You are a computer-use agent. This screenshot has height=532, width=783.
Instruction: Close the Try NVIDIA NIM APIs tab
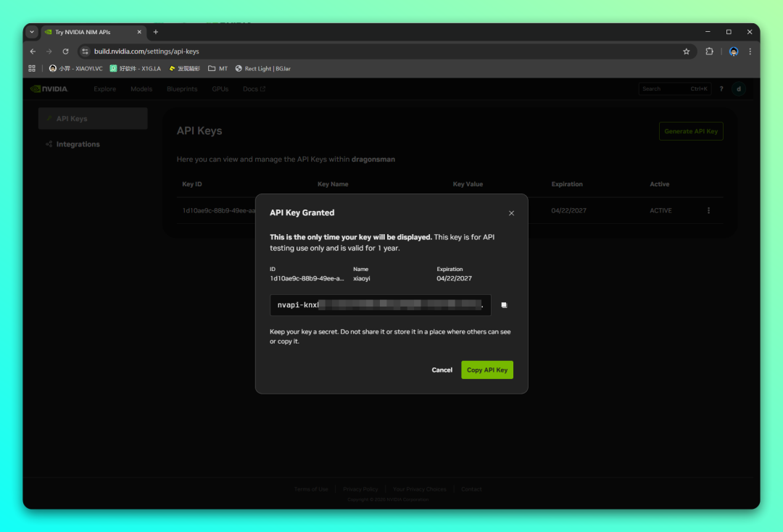(x=140, y=32)
